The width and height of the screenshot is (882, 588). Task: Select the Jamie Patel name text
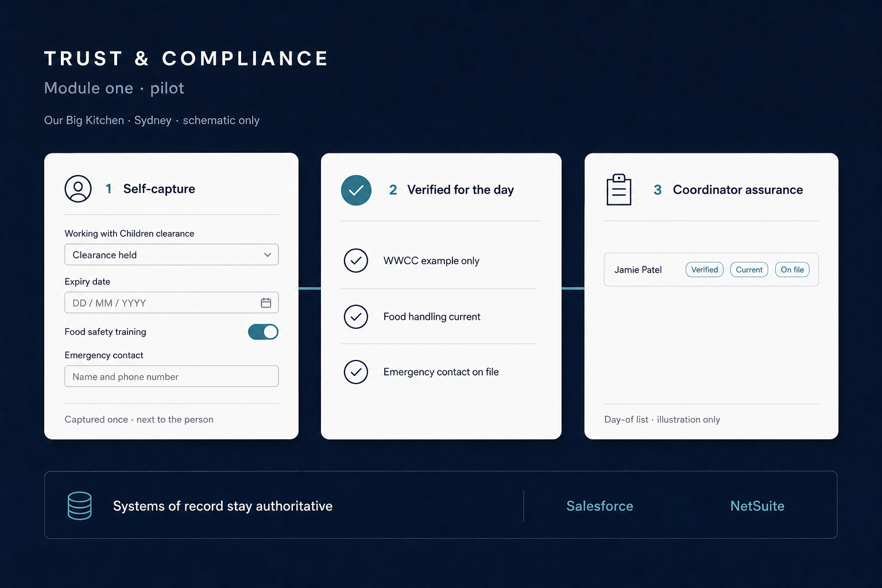tap(638, 270)
